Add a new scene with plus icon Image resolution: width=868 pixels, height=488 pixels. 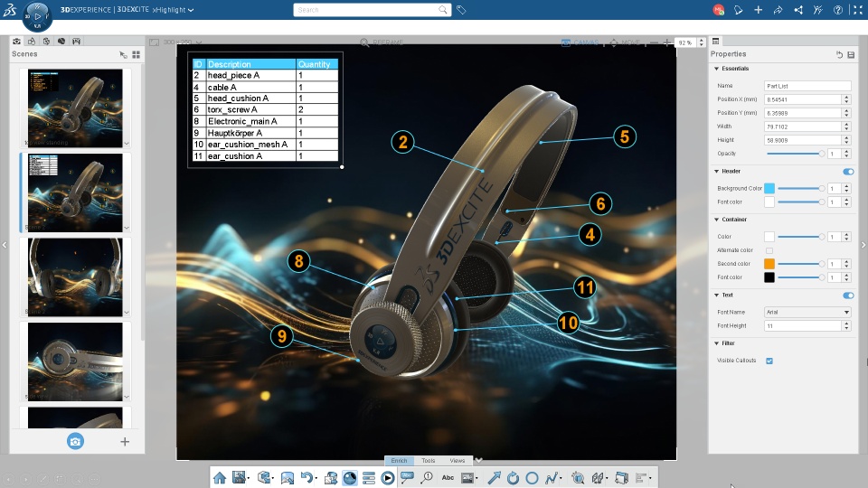coord(125,442)
